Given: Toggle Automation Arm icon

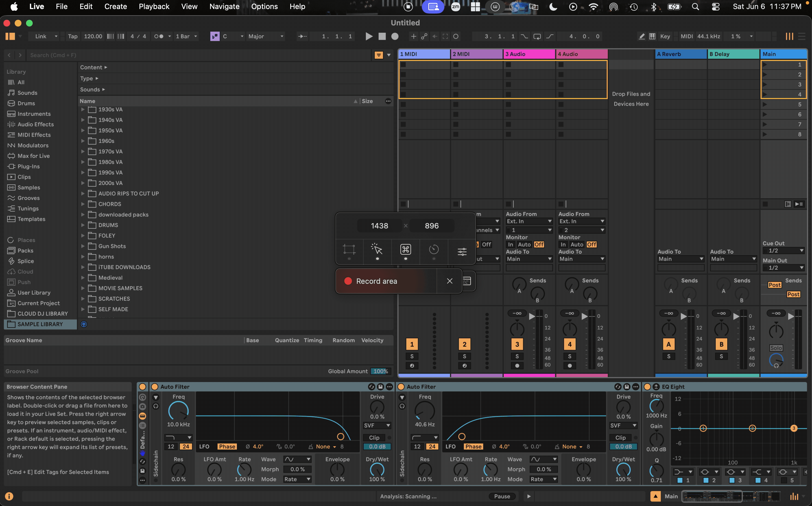Looking at the screenshot, I should tap(424, 36).
